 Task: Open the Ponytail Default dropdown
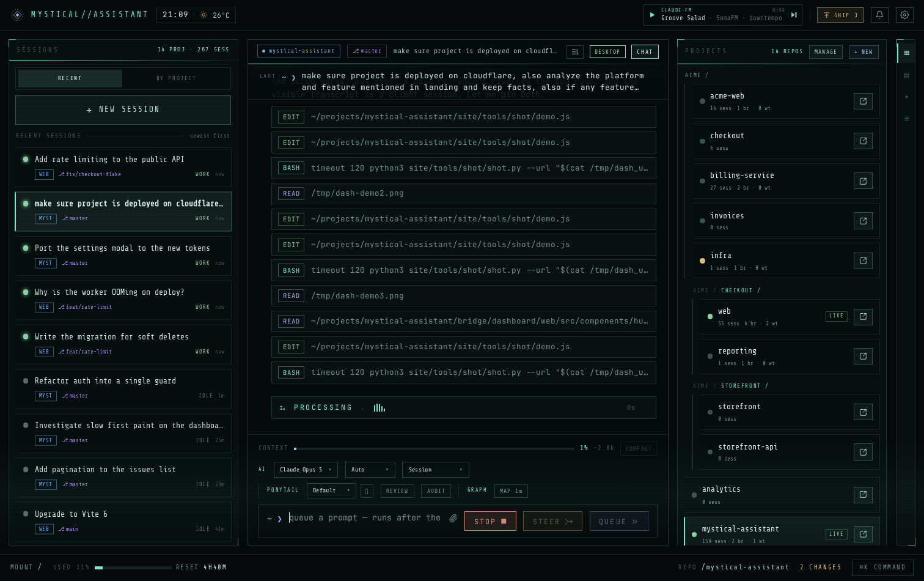[331, 490]
